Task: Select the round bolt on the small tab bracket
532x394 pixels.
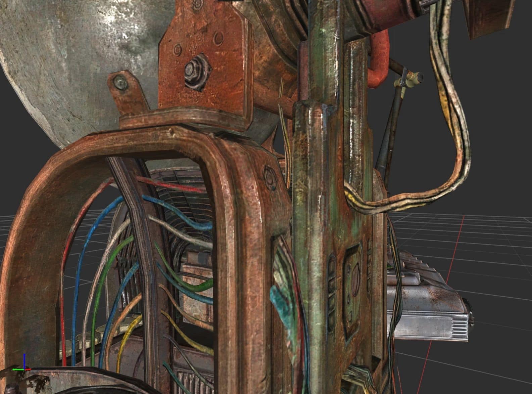Action: pyautogui.click(x=119, y=82)
